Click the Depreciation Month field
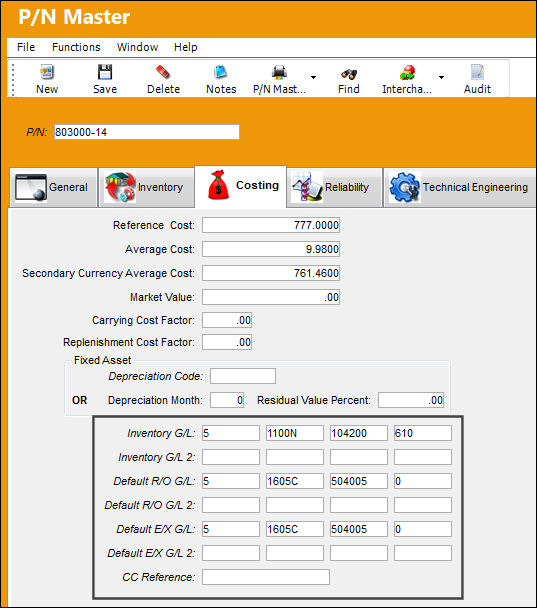This screenshot has width=537, height=608. [x=227, y=400]
